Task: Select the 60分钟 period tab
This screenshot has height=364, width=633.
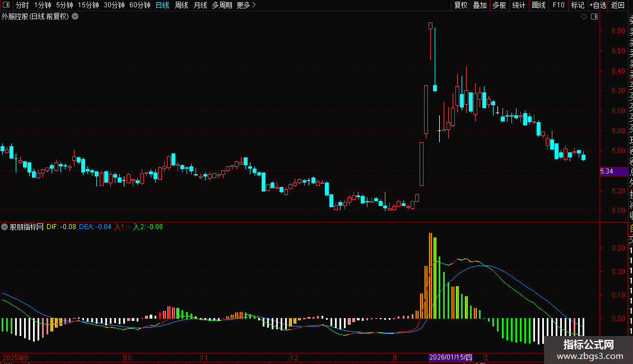Action: tap(140, 5)
